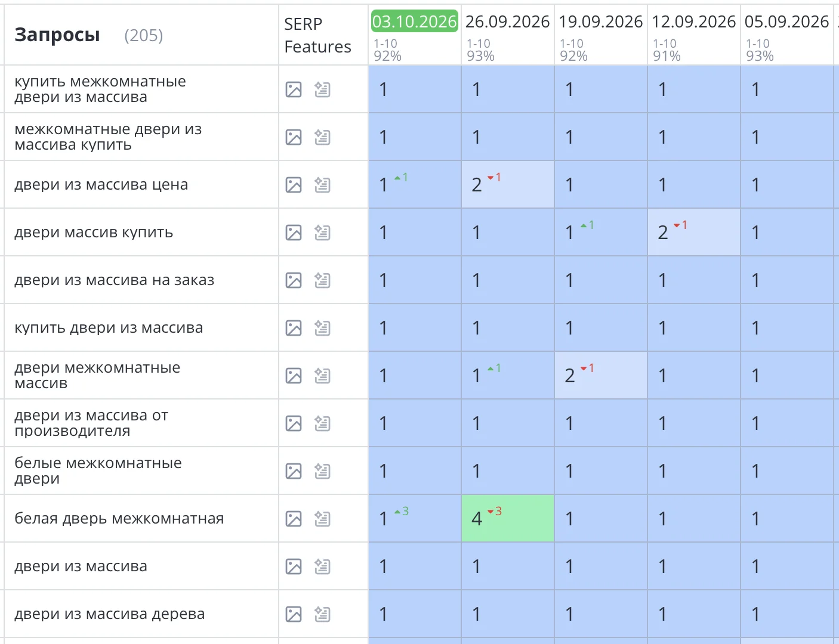This screenshot has width=839, height=644.
Task: Click image SERP icon for 'двери массив купить'
Action: (x=294, y=233)
